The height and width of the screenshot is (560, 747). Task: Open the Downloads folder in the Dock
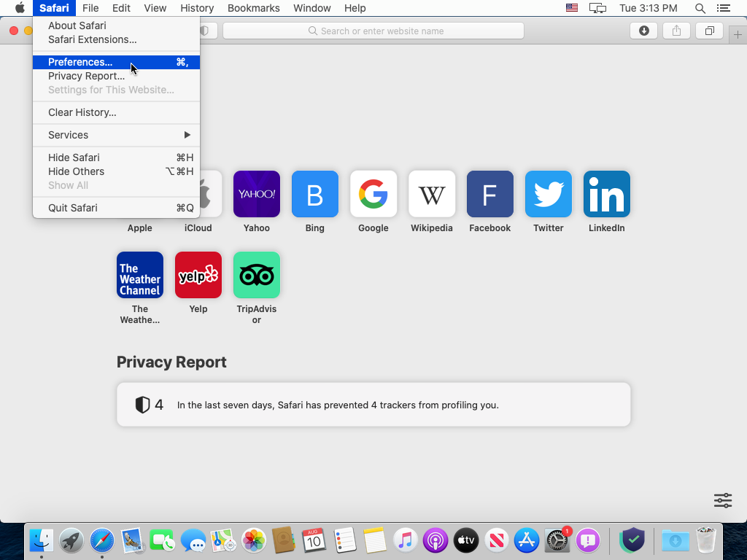pos(675,540)
